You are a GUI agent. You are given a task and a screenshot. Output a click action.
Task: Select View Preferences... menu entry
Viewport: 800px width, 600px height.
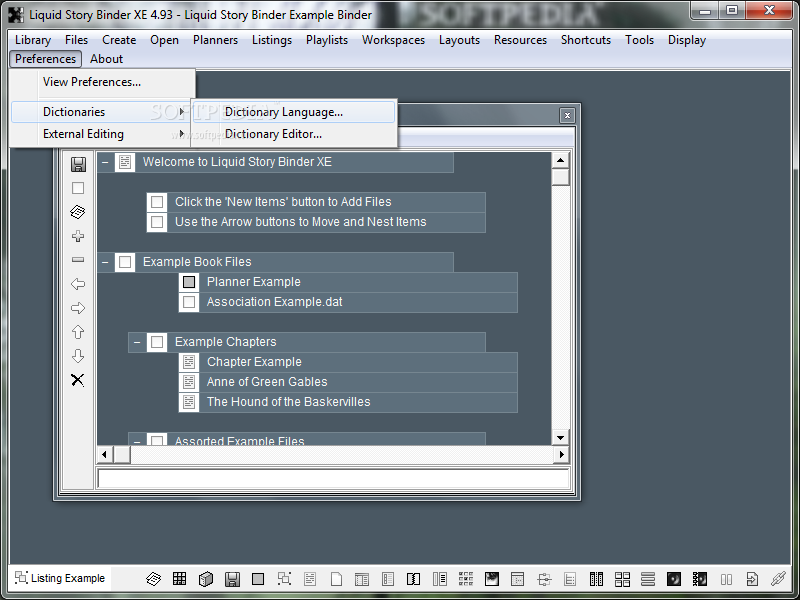coord(102,82)
